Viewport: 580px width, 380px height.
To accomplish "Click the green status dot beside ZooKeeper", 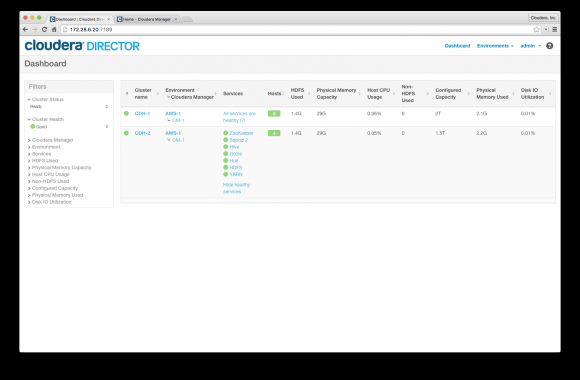I will pyautogui.click(x=226, y=133).
